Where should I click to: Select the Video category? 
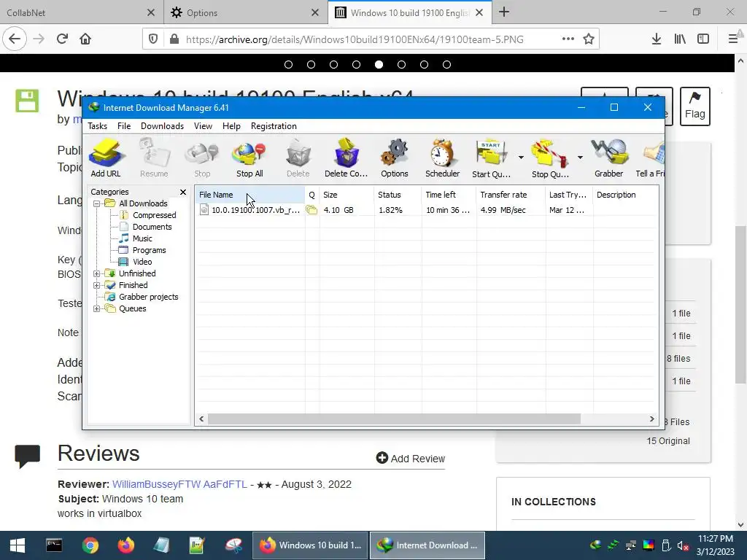pos(142,262)
